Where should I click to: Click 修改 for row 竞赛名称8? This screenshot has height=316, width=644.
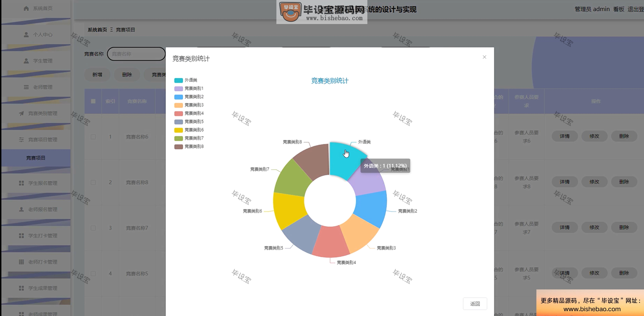[x=594, y=182]
